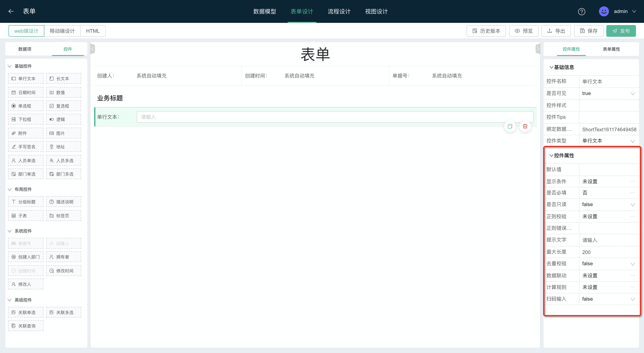Collapse the 控件属性 properties section
This screenshot has width=644, height=353.
point(551,155)
